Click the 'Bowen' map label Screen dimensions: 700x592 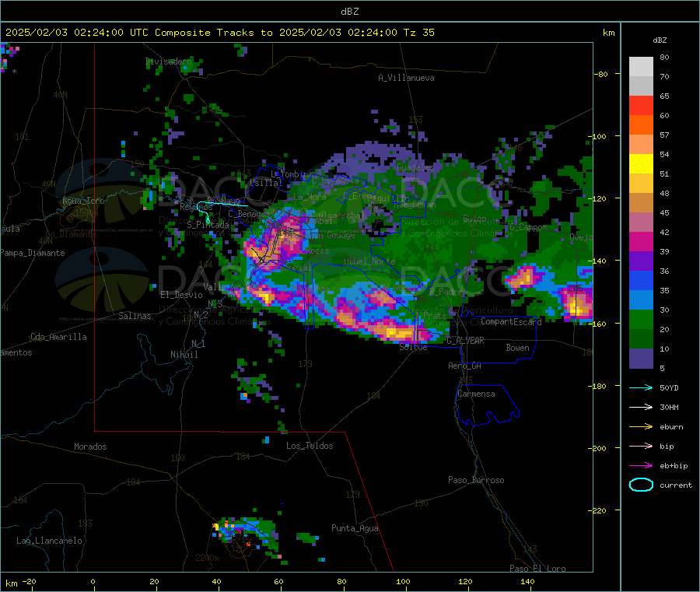(x=517, y=348)
